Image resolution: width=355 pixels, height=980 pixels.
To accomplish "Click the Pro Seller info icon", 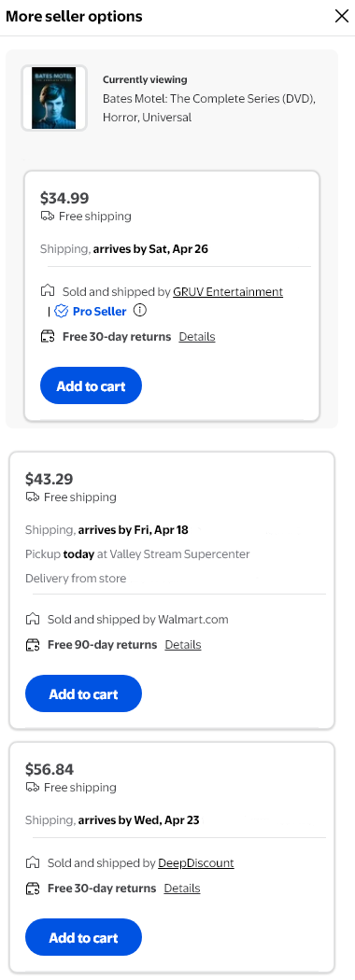I will pyautogui.click(x=140, y=311).
